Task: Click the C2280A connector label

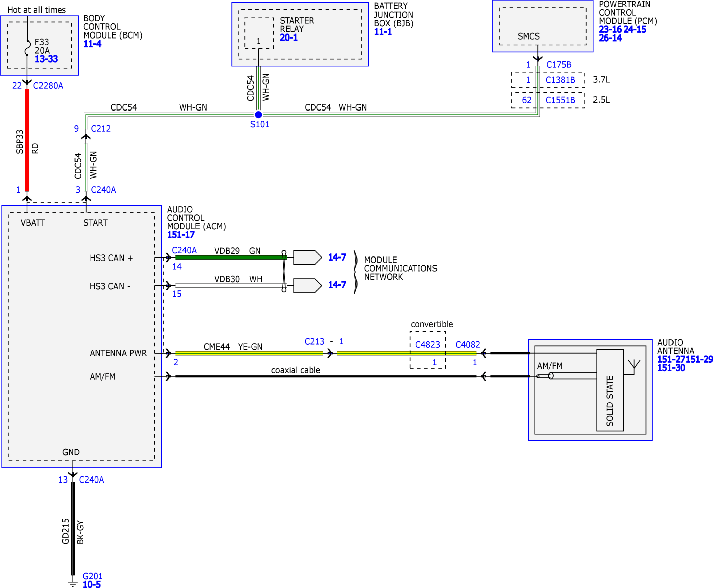Action: coord(48,86)
